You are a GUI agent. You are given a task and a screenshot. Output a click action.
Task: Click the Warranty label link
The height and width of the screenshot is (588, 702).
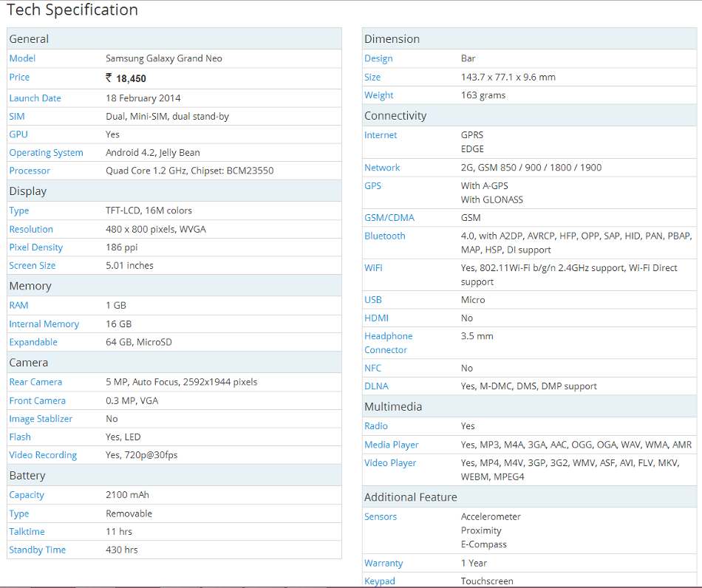[x=384, y=564]
